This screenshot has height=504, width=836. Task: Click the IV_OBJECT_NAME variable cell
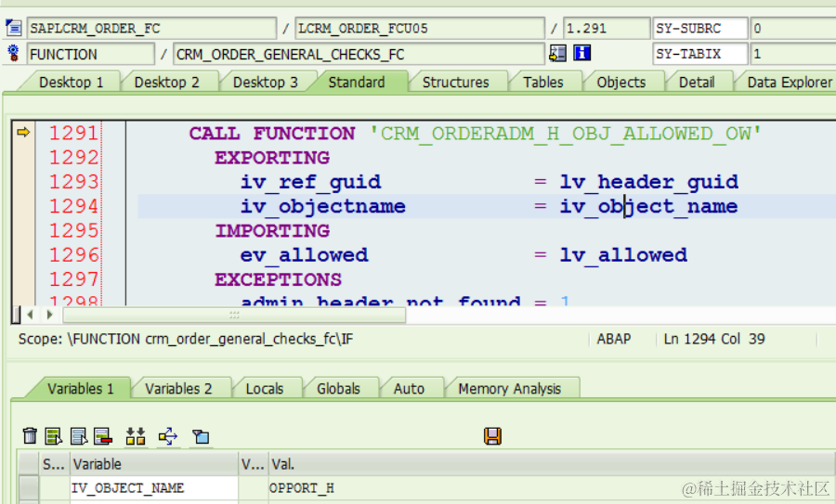[154, 487]
